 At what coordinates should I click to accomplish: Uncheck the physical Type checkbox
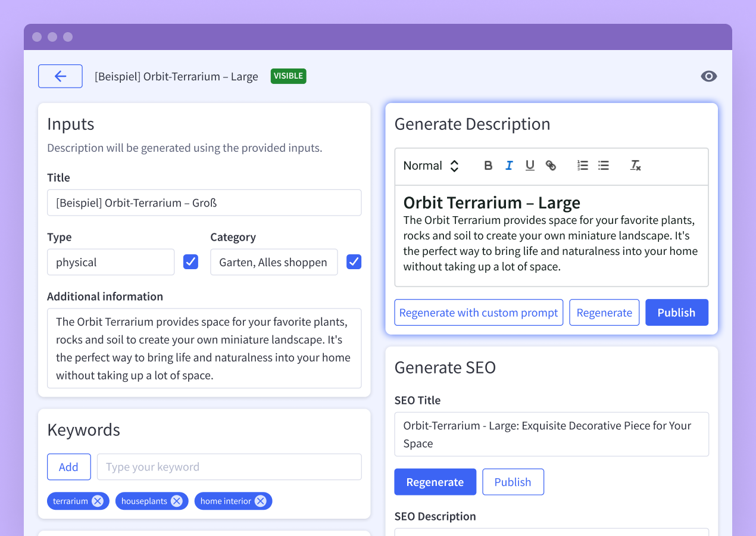click(190, 262)
